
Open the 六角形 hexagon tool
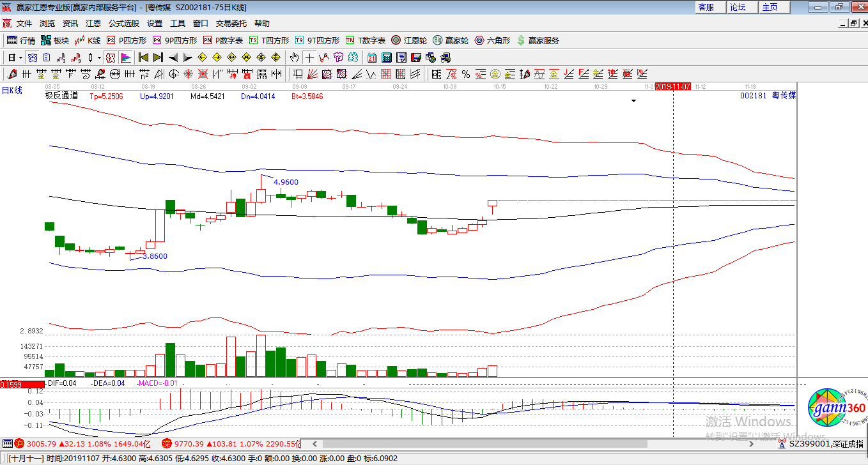[492, 40]
